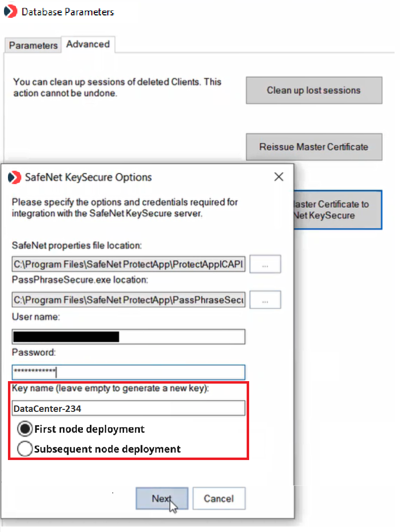Switch to the Parameters tab
This screenshot has height=532, width=400.
33,45
